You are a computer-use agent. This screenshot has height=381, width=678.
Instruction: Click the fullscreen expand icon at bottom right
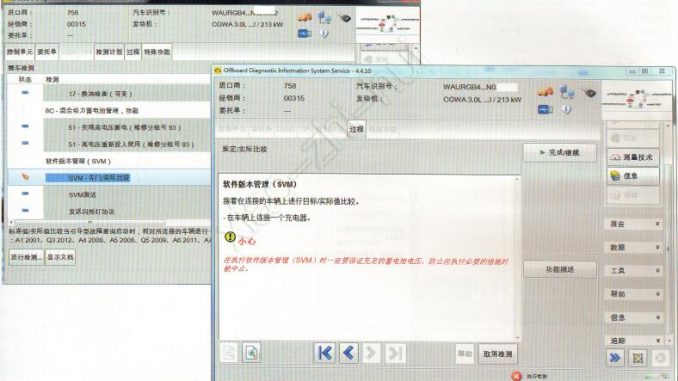638,358
